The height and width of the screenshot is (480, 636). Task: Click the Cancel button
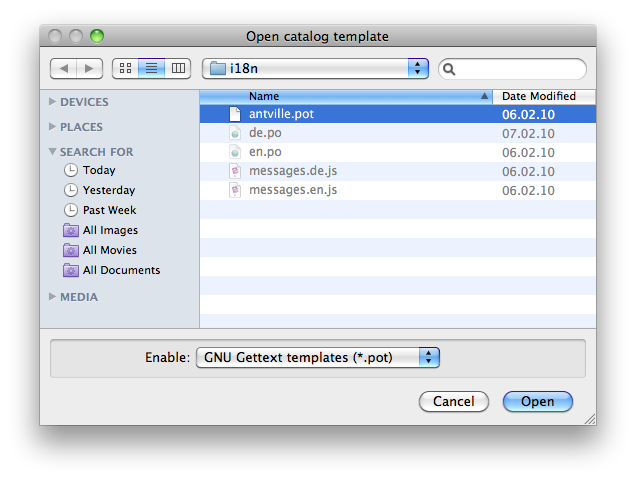tap(454, 401)
